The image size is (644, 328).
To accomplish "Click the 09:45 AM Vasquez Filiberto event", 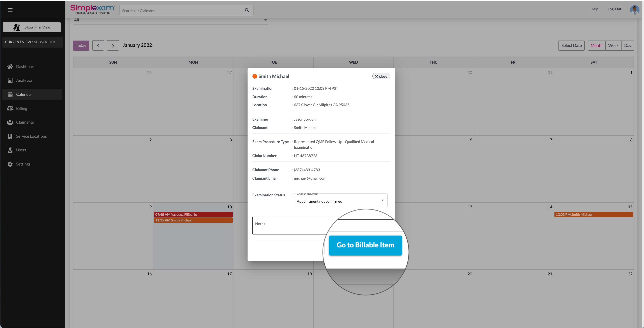I will click(193, 214).
